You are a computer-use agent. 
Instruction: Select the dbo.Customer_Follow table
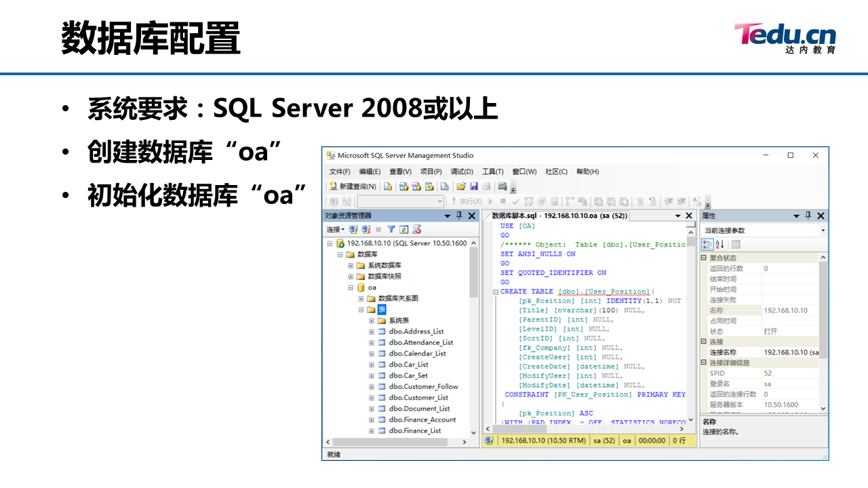pos(423,386)
